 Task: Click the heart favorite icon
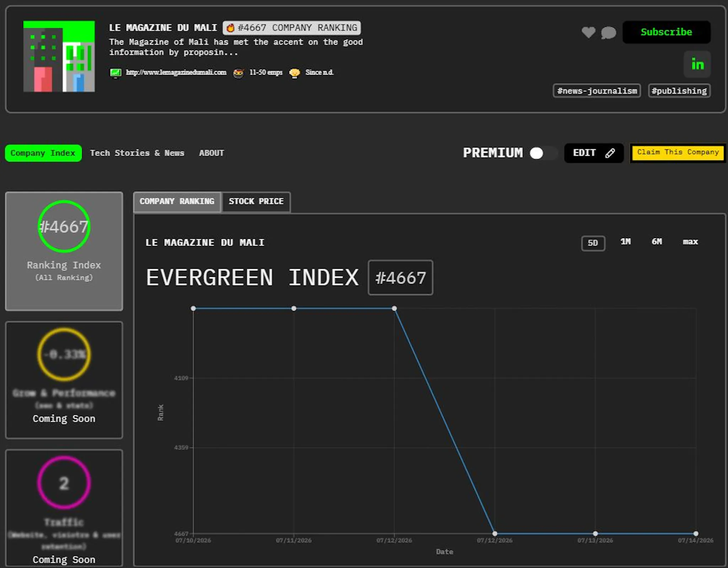[588, 32]
